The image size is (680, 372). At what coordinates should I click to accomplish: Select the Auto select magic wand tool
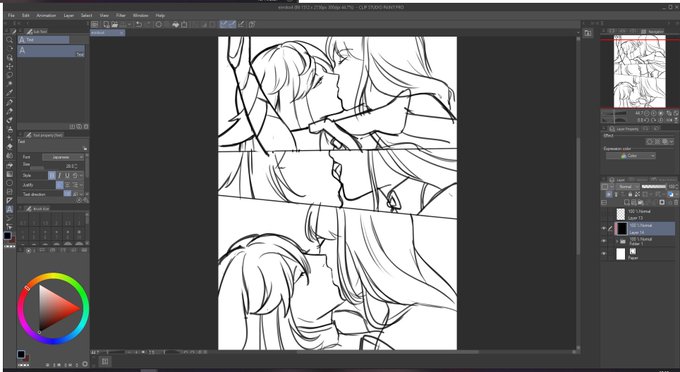[10, 84]
